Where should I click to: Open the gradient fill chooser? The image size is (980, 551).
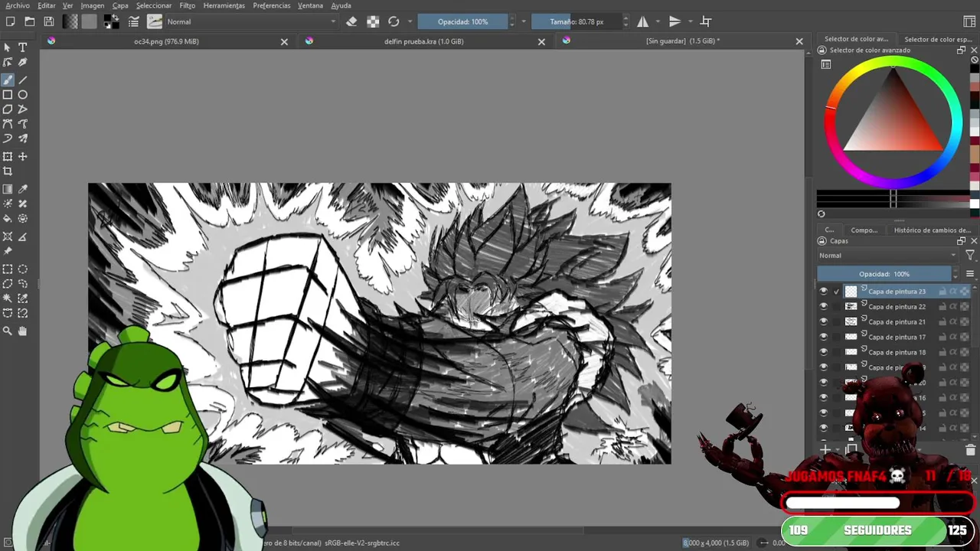(x=70, y=21)
